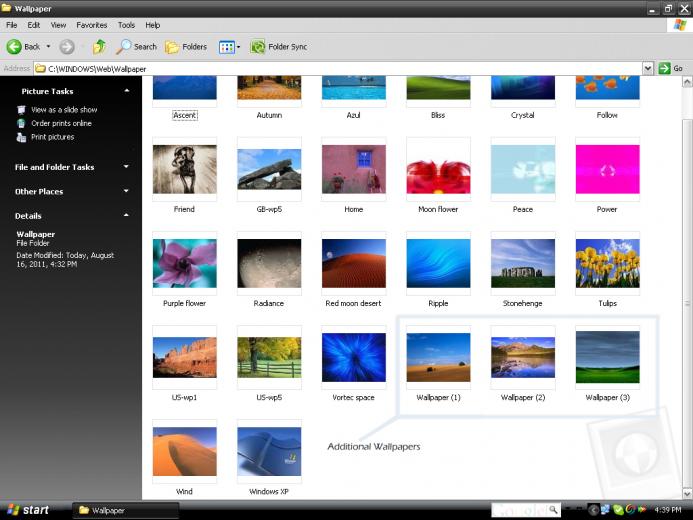This screenshot has height=520, width=693.
Task: Select the Wallpaper (2) thumbnail
Action: click(x=523, y=357)
